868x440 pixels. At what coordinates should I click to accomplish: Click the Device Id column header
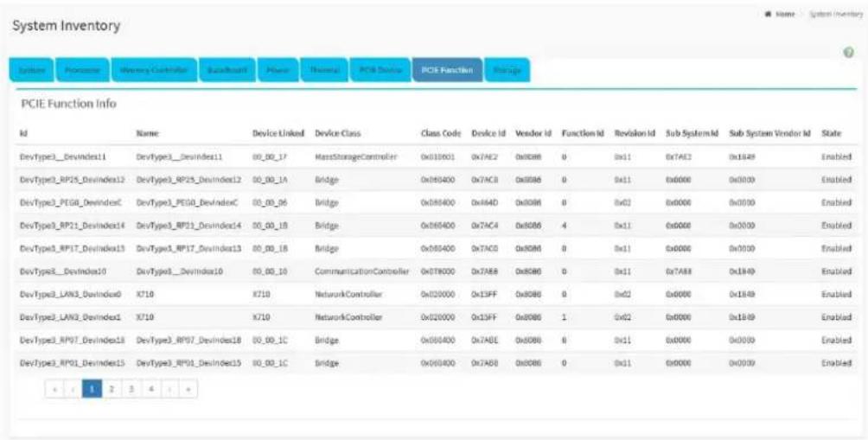click(488, 133)
